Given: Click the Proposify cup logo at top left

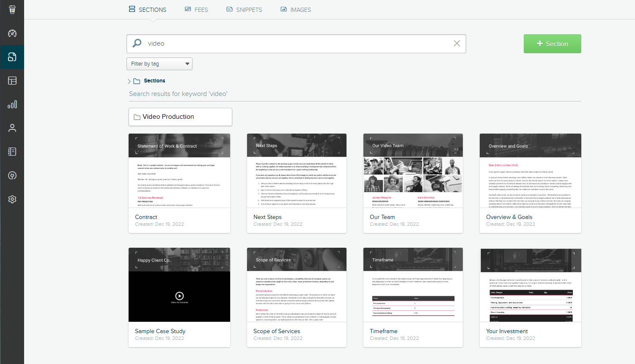Looking at the screenshot, I should 12,9.
